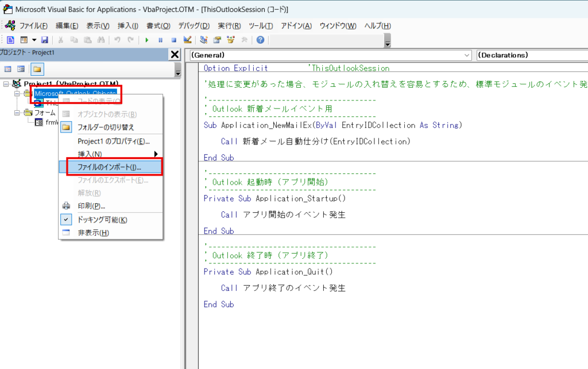The image size is (588, 369).
Task: Toggle the ドッキング可能 checked menu item
Action: [102, 220]
